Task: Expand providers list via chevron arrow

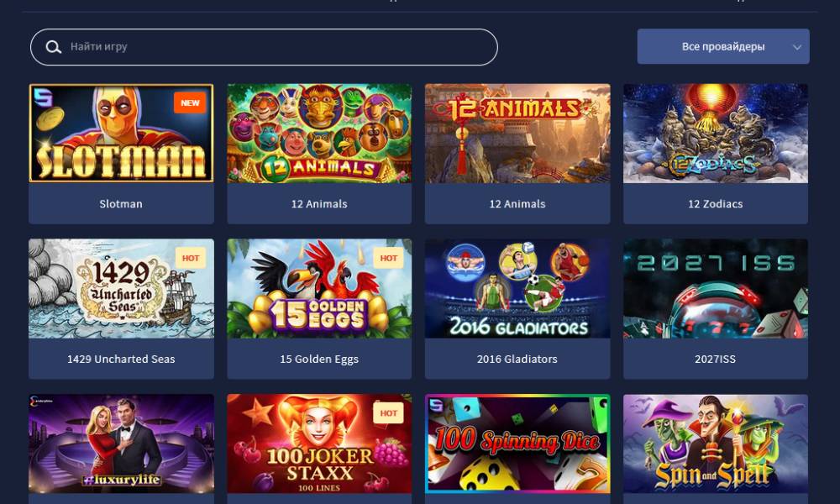Action: point(797,47)
